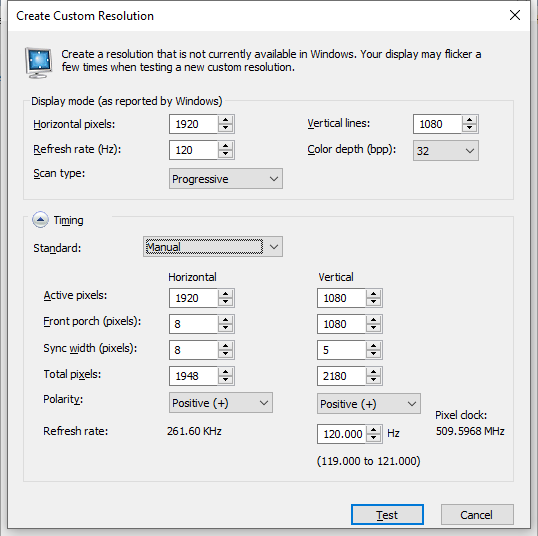Increase horizontal Front porch value

pyautogui.click(x=225, y=320)
